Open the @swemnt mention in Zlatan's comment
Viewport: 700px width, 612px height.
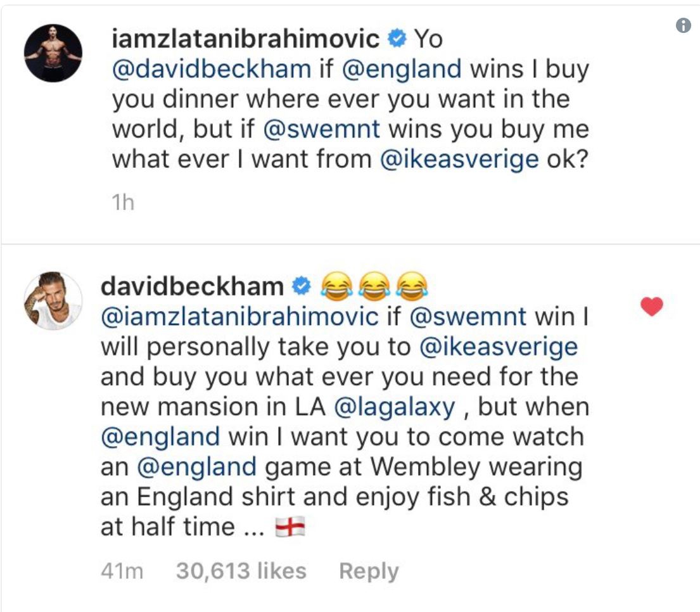coord(321,129)
